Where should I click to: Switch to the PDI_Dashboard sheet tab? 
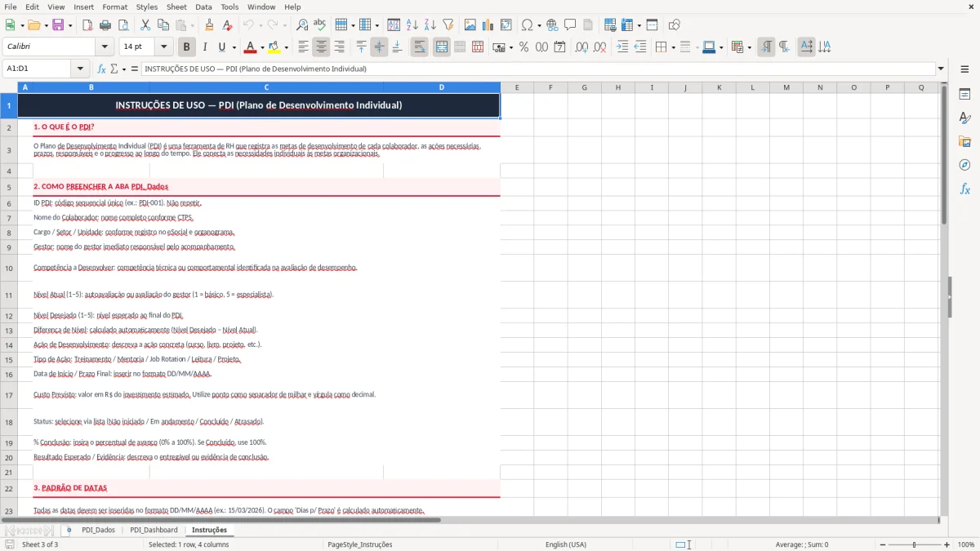tap(154, 530)
